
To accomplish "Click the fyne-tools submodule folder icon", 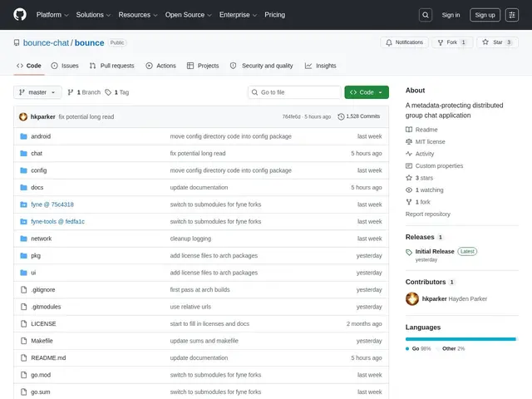I will (x=24, y=222).
